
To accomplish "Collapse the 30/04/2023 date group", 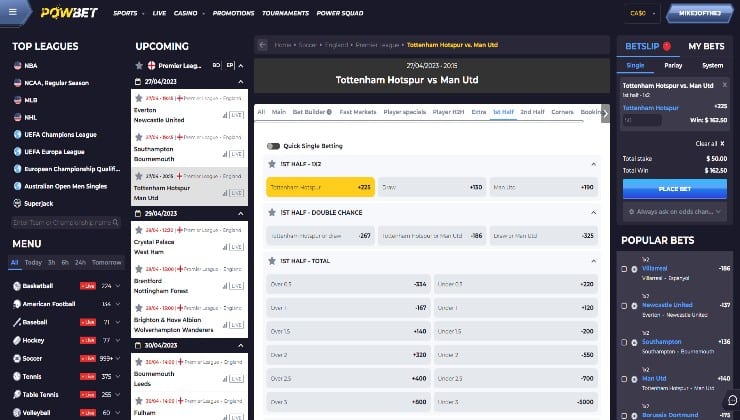I will (x=241, y=345).
